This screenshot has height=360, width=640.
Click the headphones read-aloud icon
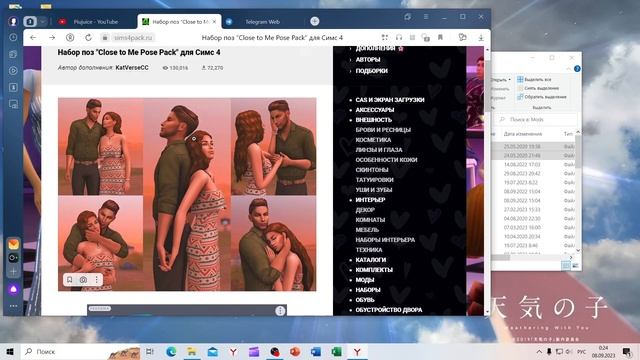click(399, 38)
